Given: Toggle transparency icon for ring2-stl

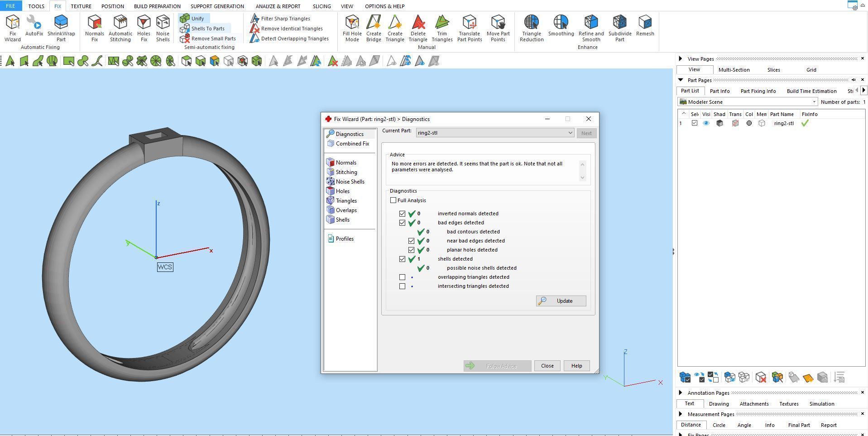Looking at the screenshot, I should pyautogui.click(x=735, y=123).
